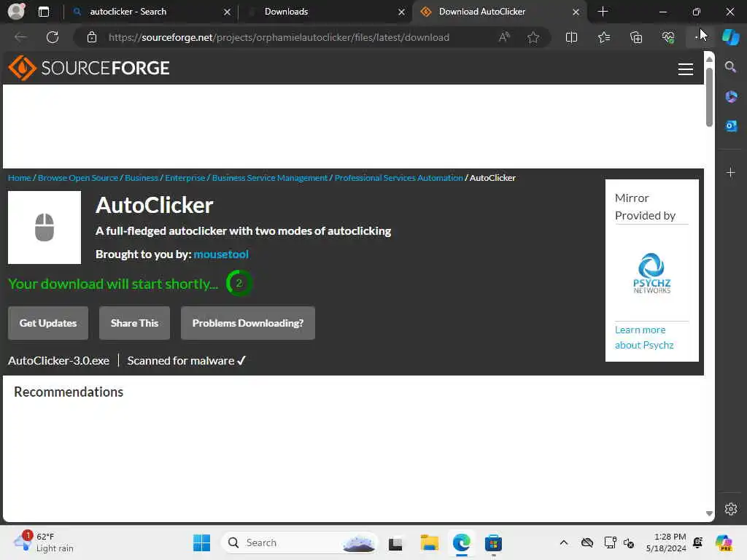This screenshot has height=560, width=747.
Task: Open the SourceForge hamburger menu
Action: pos(685,69)
